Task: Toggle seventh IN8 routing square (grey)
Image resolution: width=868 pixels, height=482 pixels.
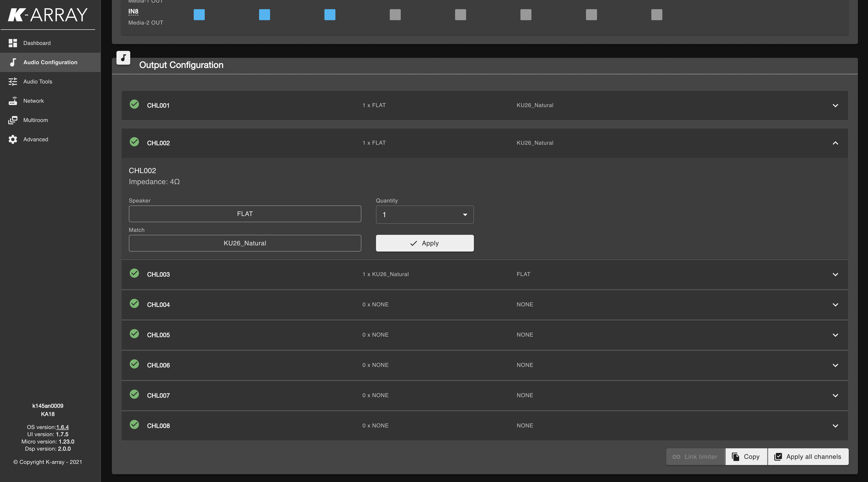Action: click(x=591, y=15)
